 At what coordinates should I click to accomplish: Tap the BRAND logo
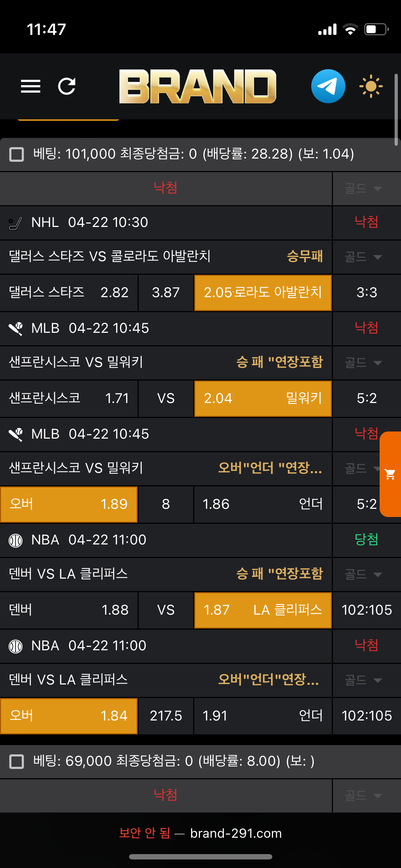tap(197, 86)
